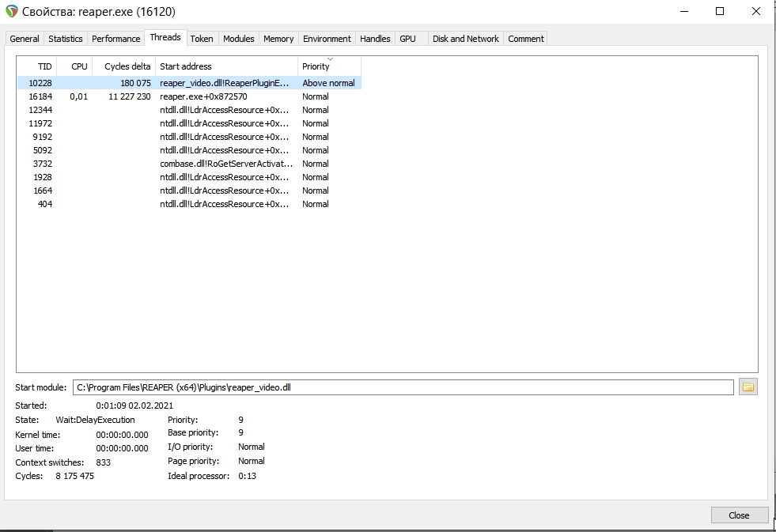Switch to the Environment tab
776x532 pixels.
click(327, 39)
